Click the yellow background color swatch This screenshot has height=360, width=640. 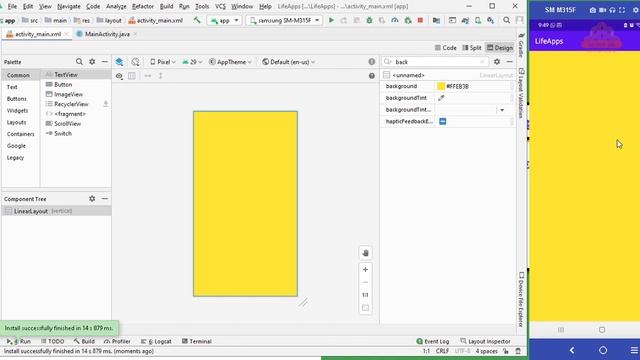coord(441,86)
